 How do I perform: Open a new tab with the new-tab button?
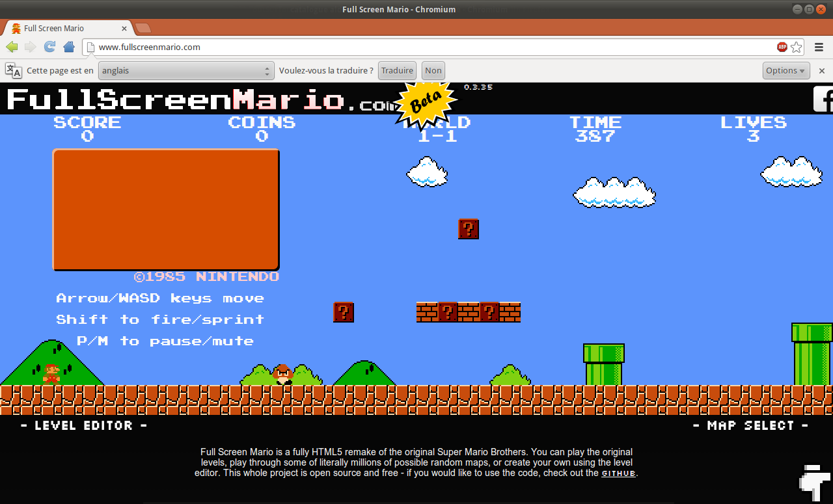[143, 28]
